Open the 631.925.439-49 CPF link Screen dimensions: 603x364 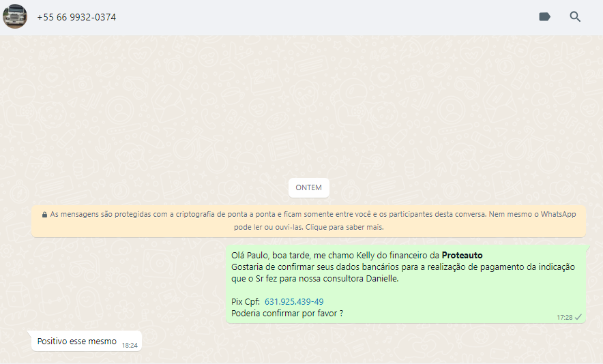294,301
